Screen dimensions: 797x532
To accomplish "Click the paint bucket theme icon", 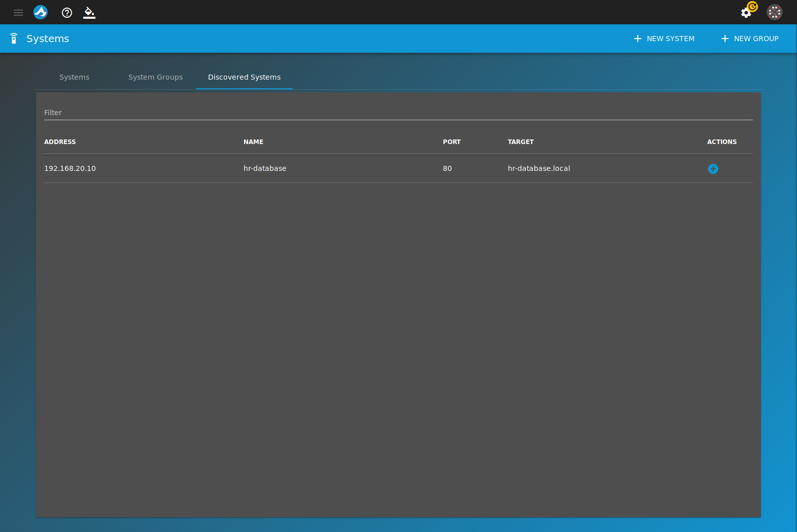I will pos(89,13).
